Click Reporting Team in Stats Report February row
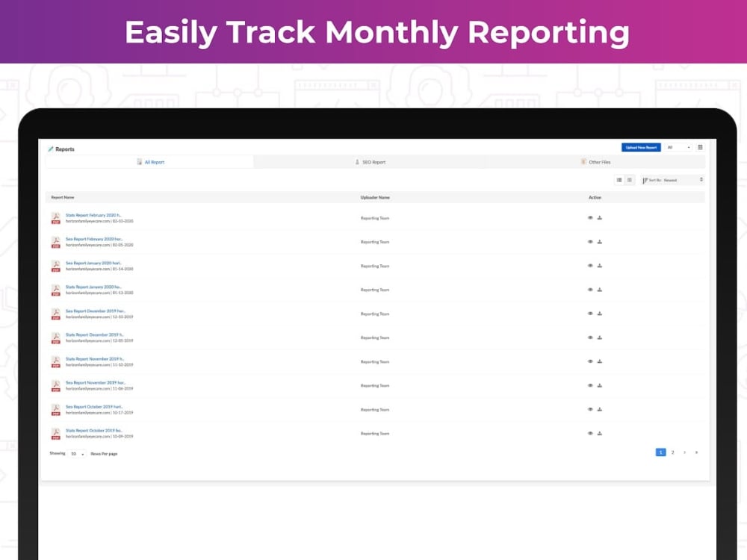747x560 pixels. pyautogui.click(x=375, y=218)
